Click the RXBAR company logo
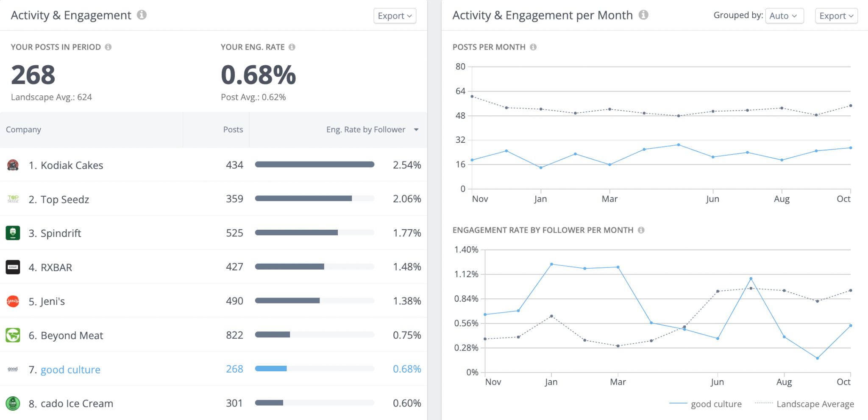The image size is (868, 420). 13,267
